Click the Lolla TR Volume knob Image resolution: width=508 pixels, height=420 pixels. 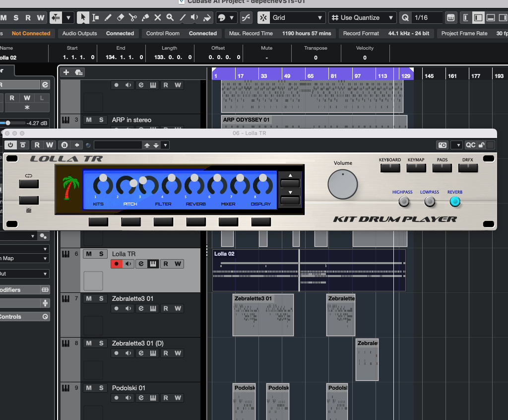tap(342, 184)
